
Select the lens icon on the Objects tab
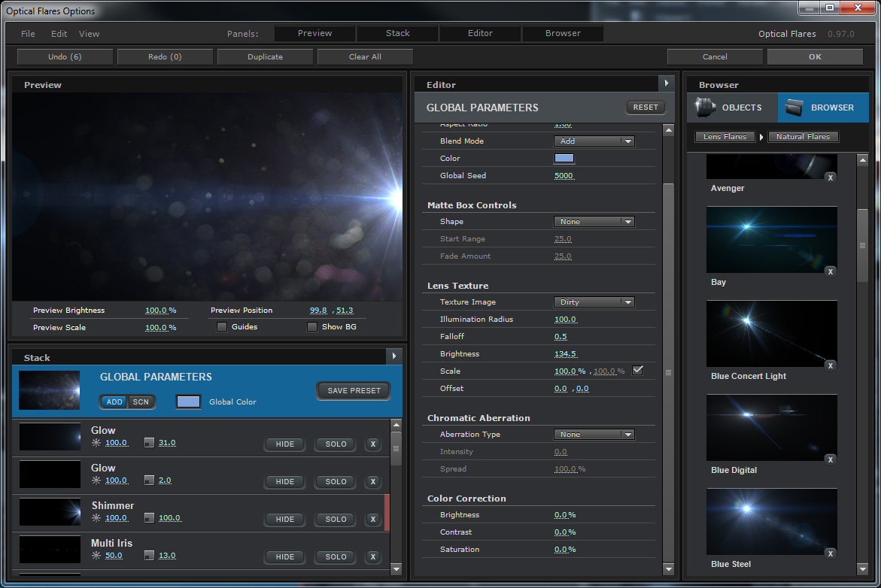tap(703, 108)
